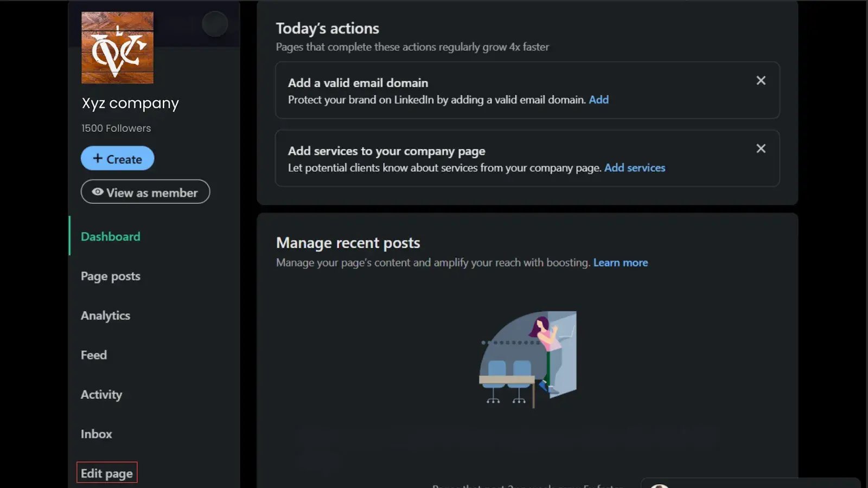Viewport: 868px width, 488px height.
Task: Open Learn more about boosting posts
Action: click(x=620, y=263)
